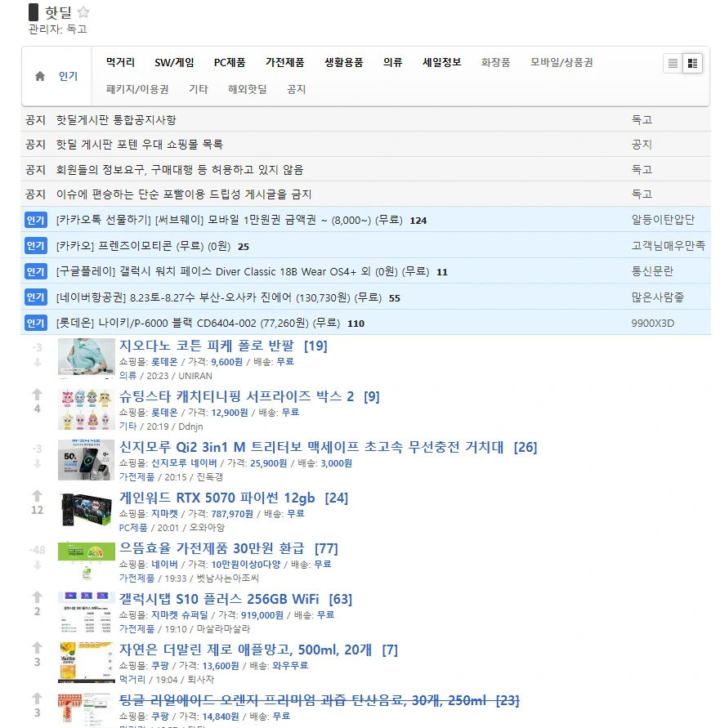Open the 모바일/상품권 category tab

coord(561,61)
